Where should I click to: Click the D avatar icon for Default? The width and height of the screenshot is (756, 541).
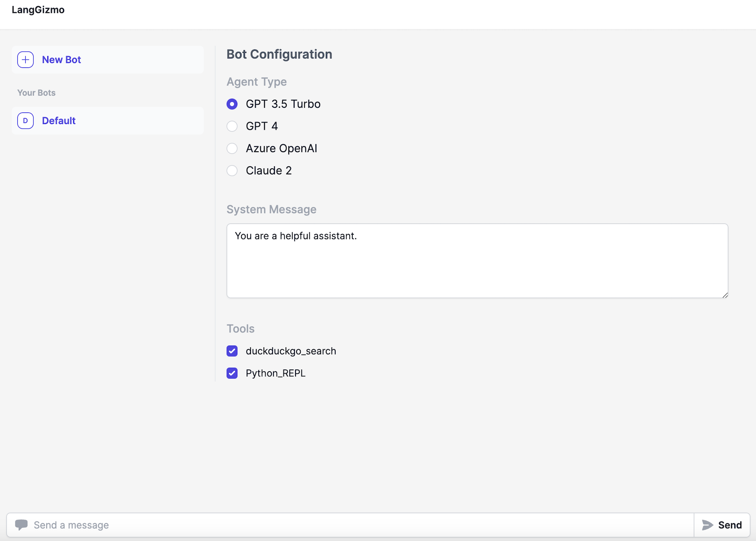[x=26, y=120]
